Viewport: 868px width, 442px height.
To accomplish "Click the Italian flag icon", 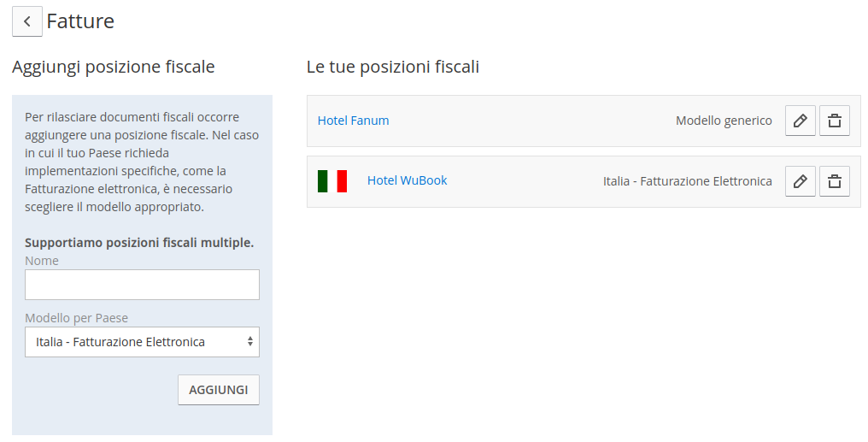I will click(x=332, y=181).
